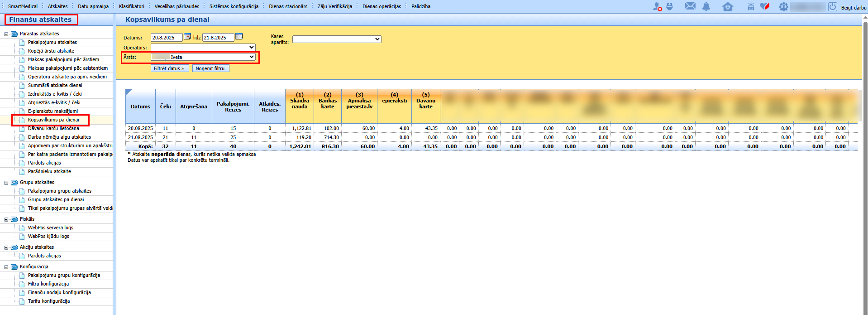Open the SmartMedical menu
The width and height of the screenshot is (868, 315).
click(x=23, y=6)
